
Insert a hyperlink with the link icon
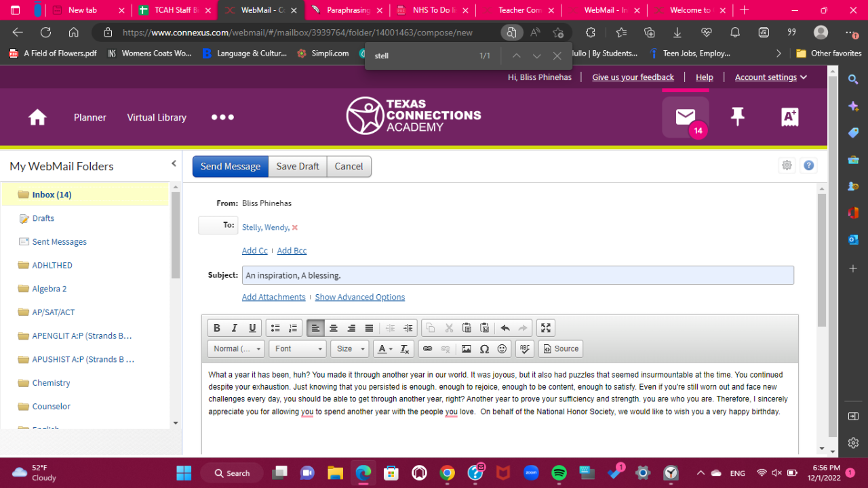427,348
